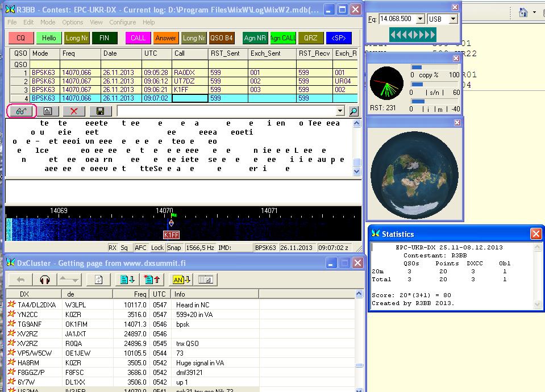Toggle Lock in the status bar
The width and height of the screenshot is (545, 392).
(x=157, y=248)
